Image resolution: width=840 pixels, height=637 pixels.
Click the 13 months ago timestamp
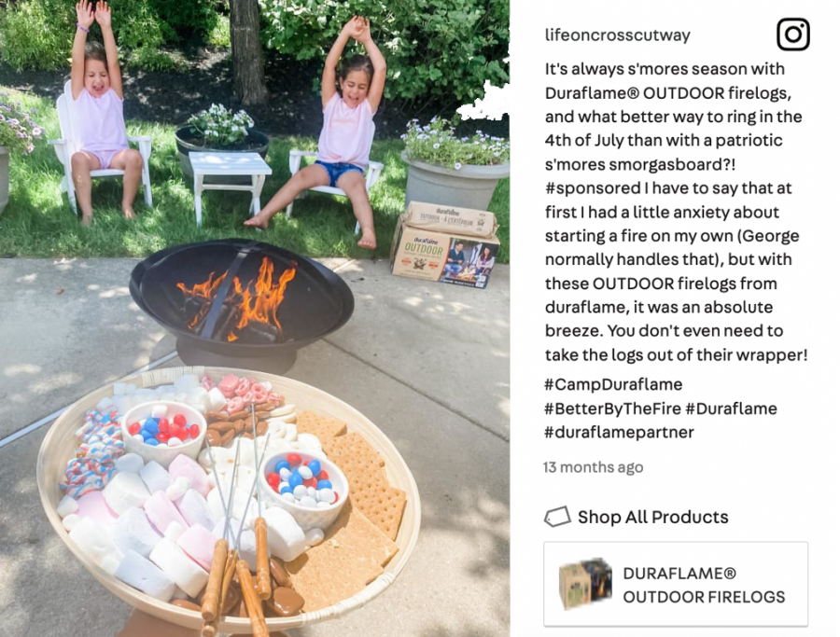[x=593, y=467]
